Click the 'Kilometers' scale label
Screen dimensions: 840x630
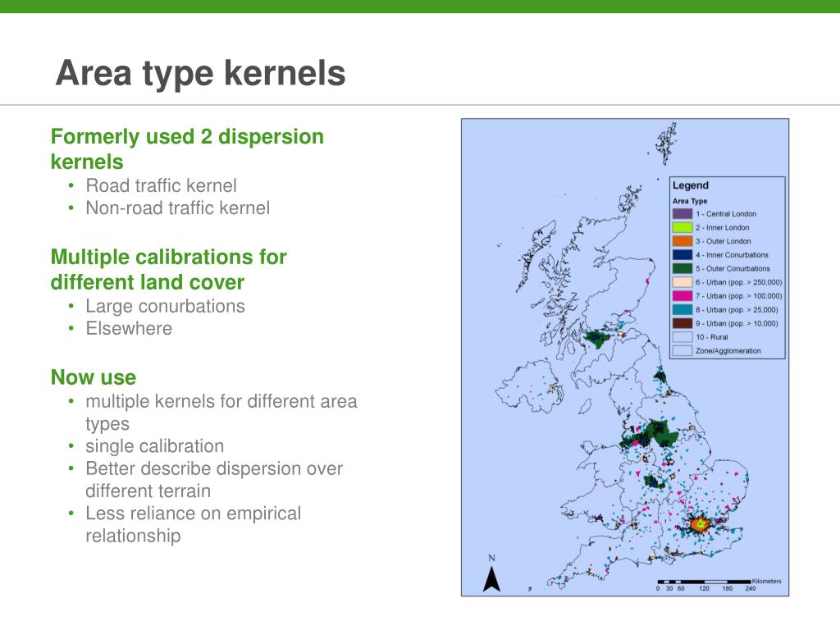coord(767,582)
